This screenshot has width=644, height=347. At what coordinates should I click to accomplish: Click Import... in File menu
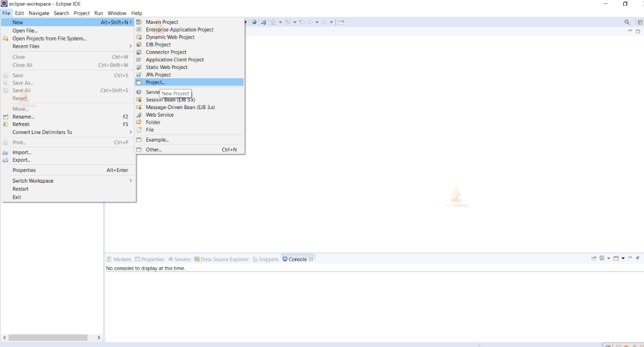pos(68,152)
